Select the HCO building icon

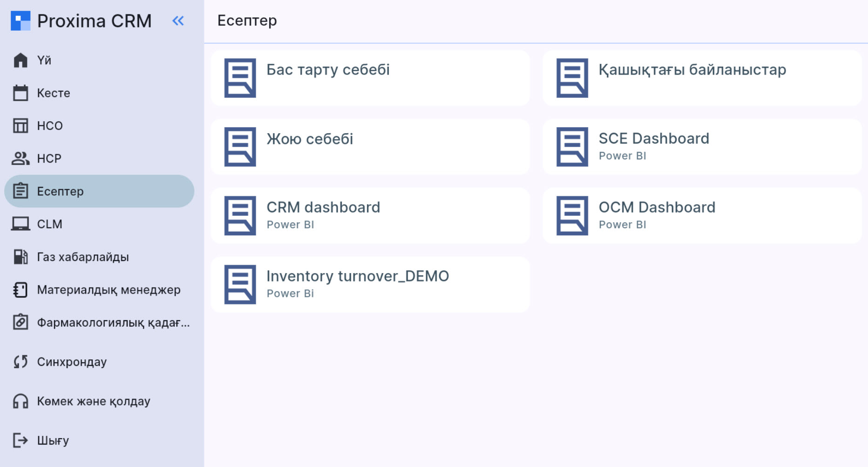pos(20,126)
